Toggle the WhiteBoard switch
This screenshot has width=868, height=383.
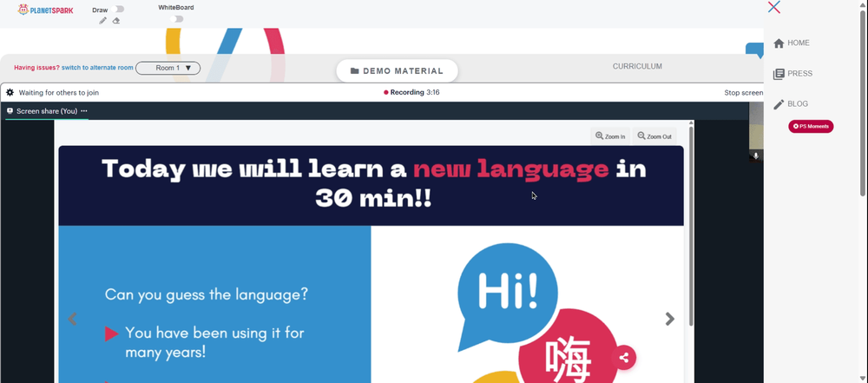(x=176, y=19)
